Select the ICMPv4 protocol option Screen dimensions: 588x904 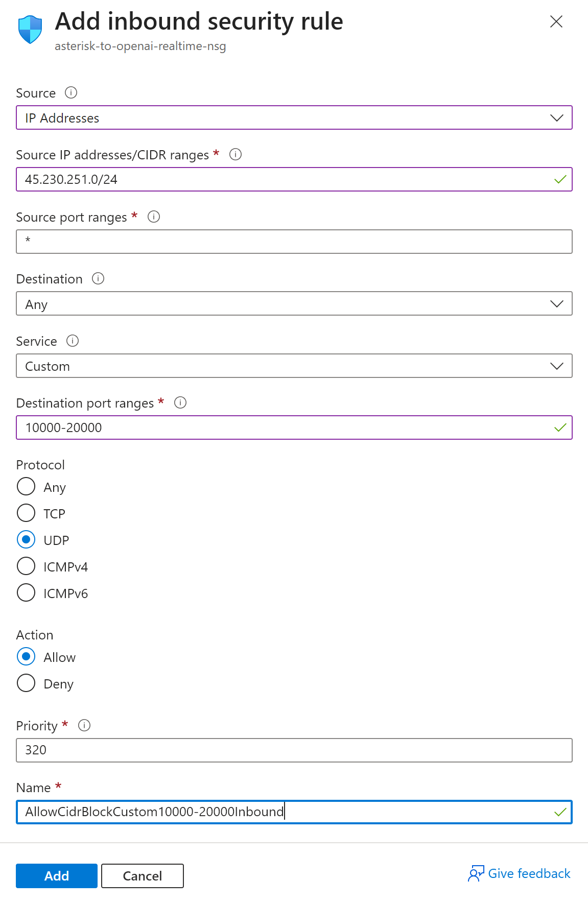[26, 566]
